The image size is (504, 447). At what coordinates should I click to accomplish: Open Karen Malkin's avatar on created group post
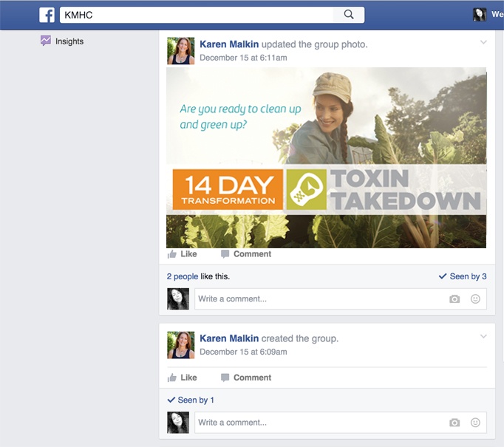pos(180,345)
